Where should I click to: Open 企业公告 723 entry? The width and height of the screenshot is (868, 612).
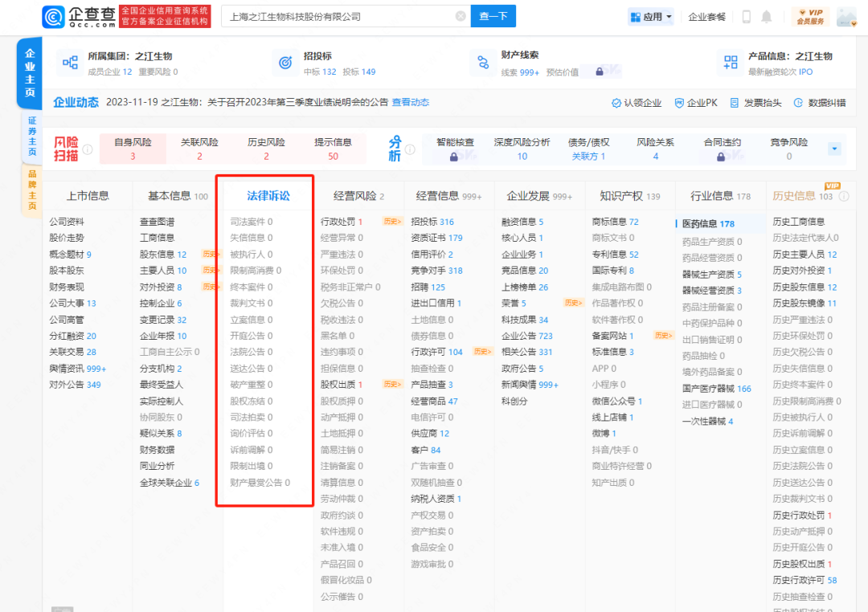527,336
